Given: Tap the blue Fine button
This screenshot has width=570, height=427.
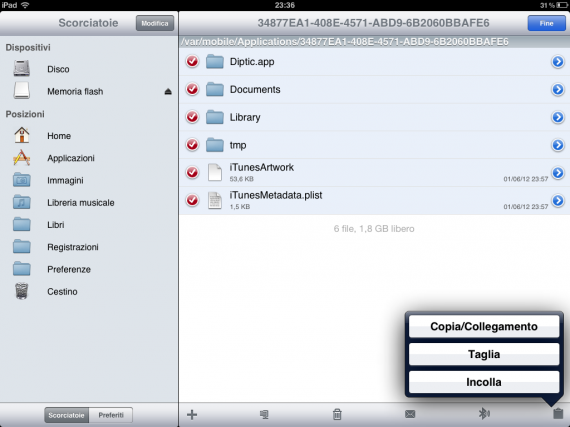Looking at the screenshot, I should 546,23.
